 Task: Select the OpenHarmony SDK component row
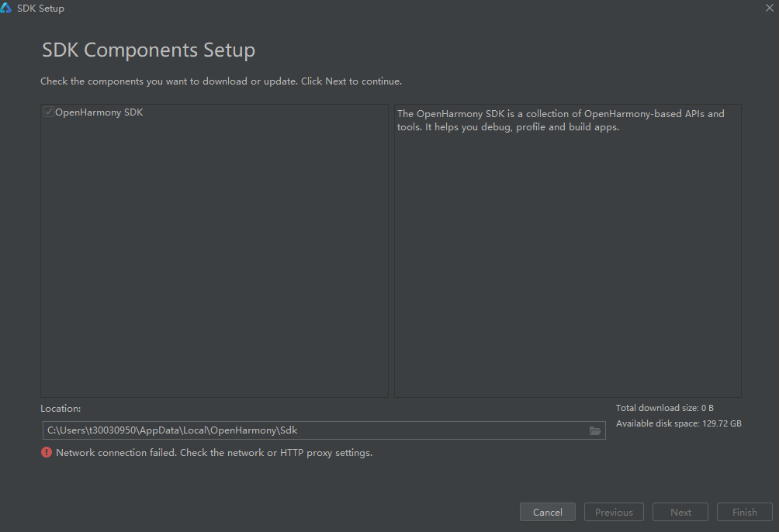click(214, 112)
